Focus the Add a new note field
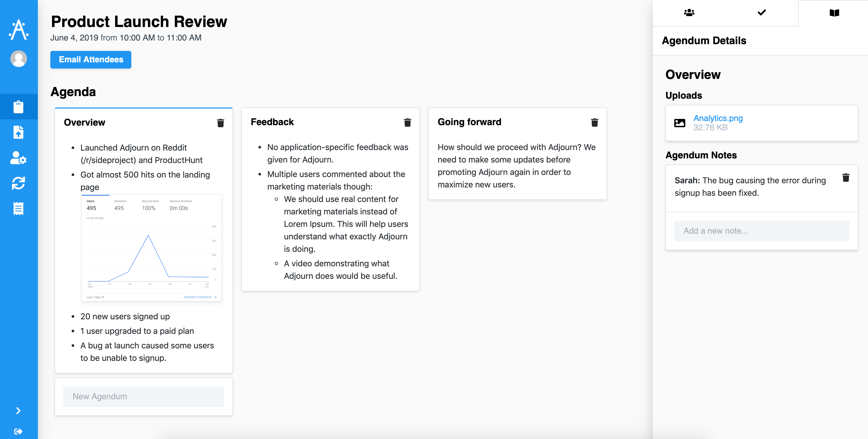 (x=761, y=231)
